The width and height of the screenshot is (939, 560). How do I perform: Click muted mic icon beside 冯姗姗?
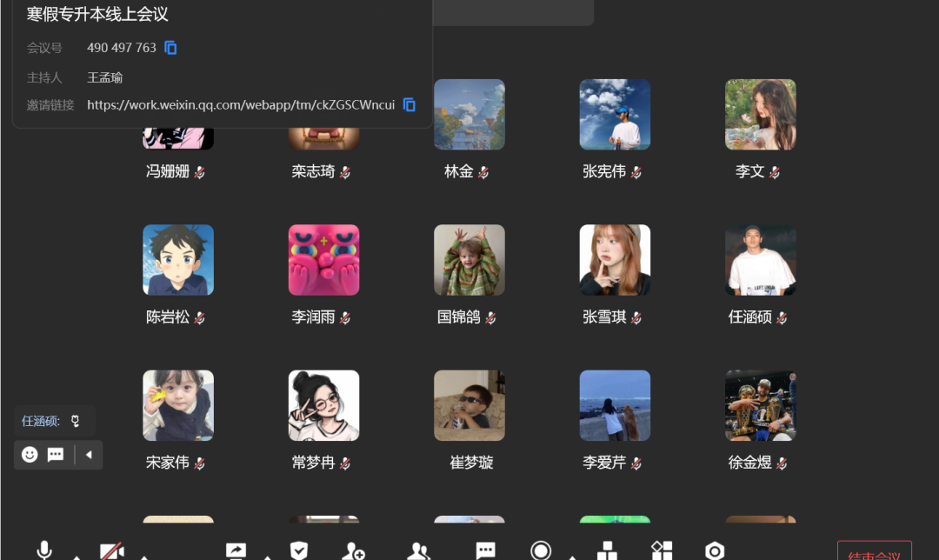coord(200,172)
